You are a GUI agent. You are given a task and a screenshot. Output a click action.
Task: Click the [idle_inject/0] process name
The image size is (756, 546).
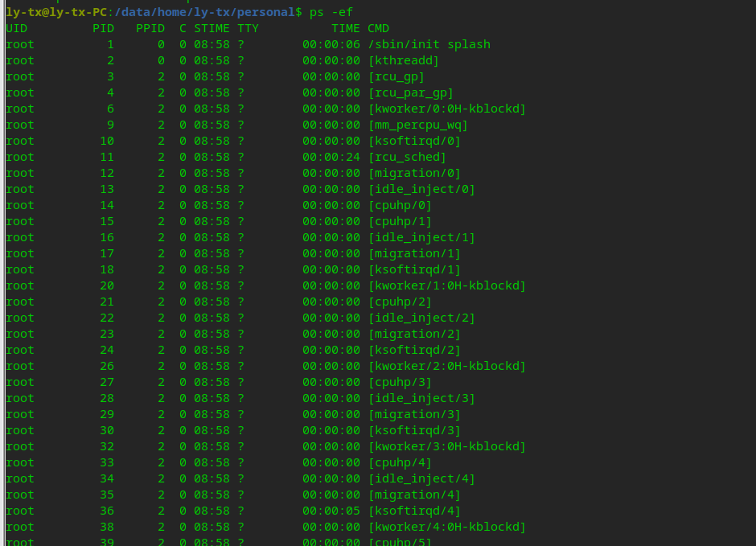tap(422, 190)
